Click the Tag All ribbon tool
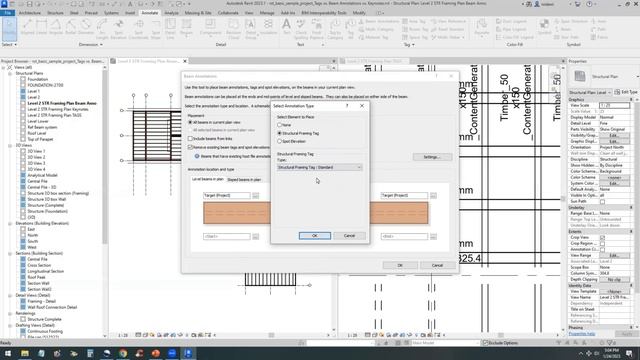This screenshot has width=640, height=360. (350, 29)
